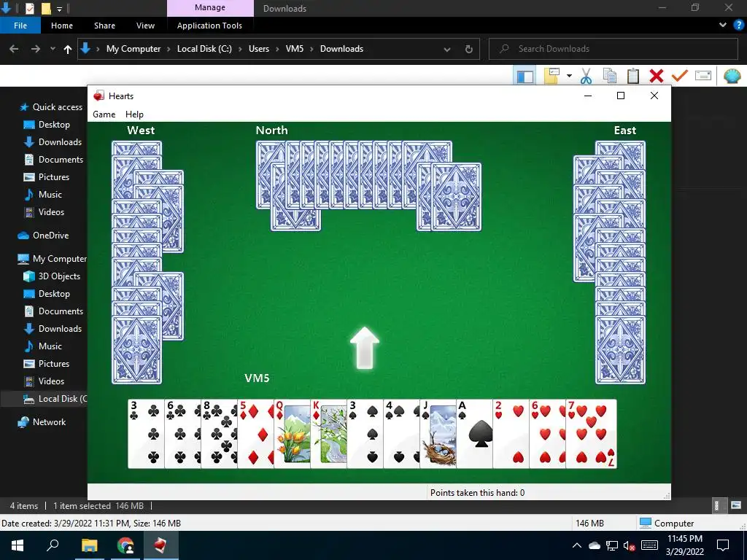Click the Copy documents icon
Screen dimensions: 747x560
610,76
